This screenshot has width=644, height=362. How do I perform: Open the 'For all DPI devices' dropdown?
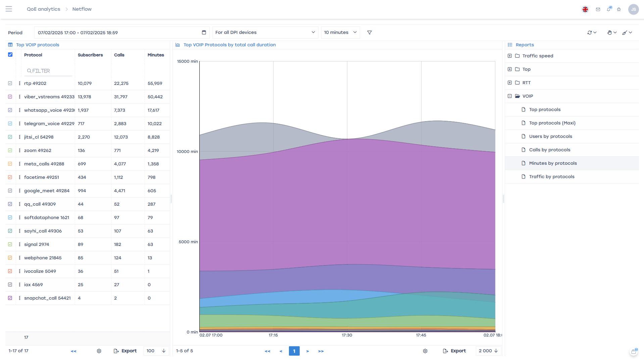(265, 33)
